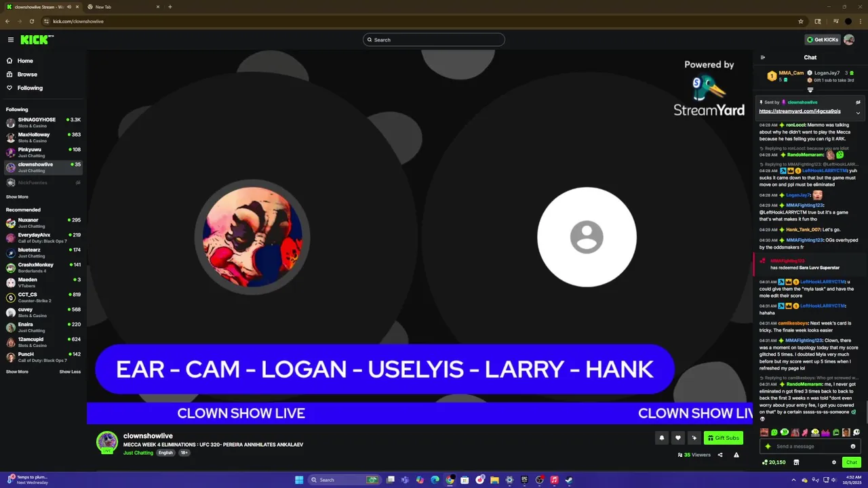Click the 20,150 channel points balance
The image size is (868, 488).
coord(774,462)
